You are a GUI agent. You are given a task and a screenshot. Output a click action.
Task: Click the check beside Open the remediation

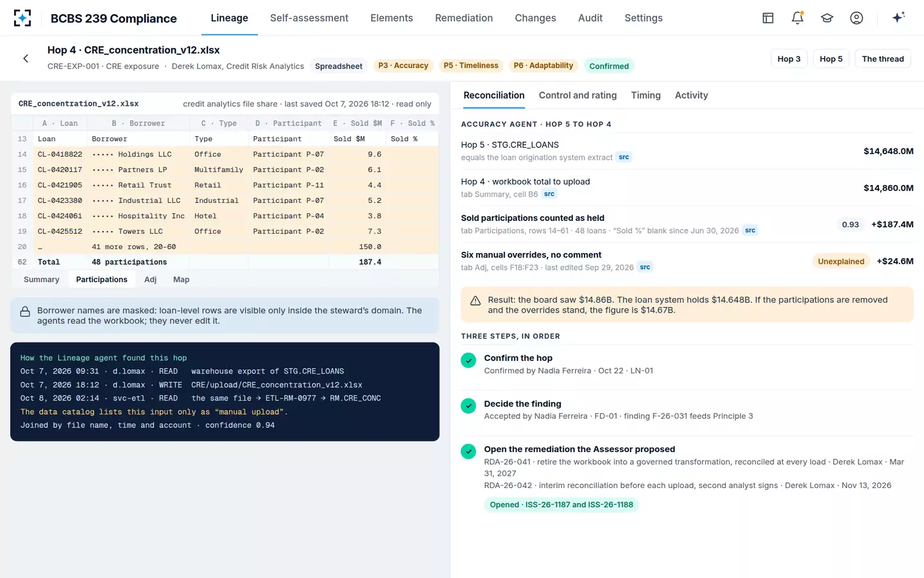[x=468, y=451]
